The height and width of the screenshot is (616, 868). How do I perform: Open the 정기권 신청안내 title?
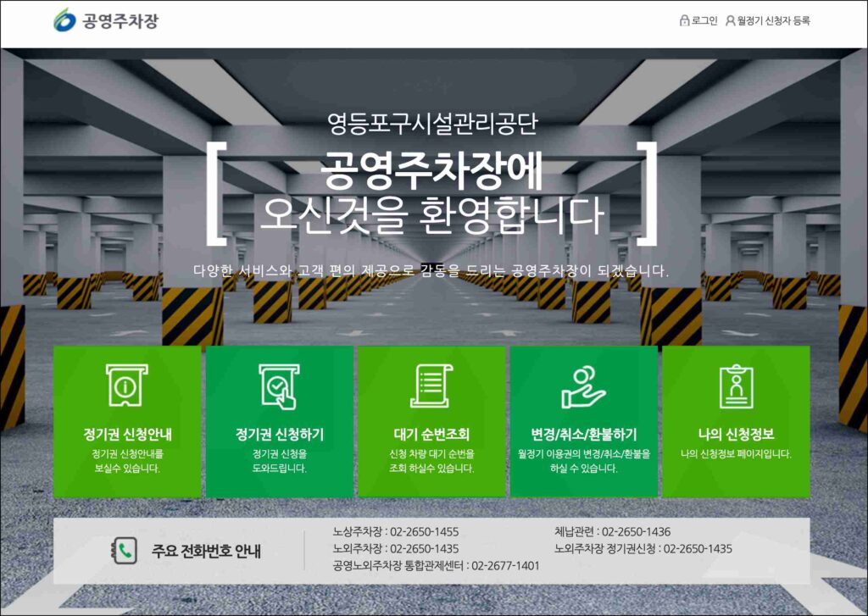[x=127, y=434]
